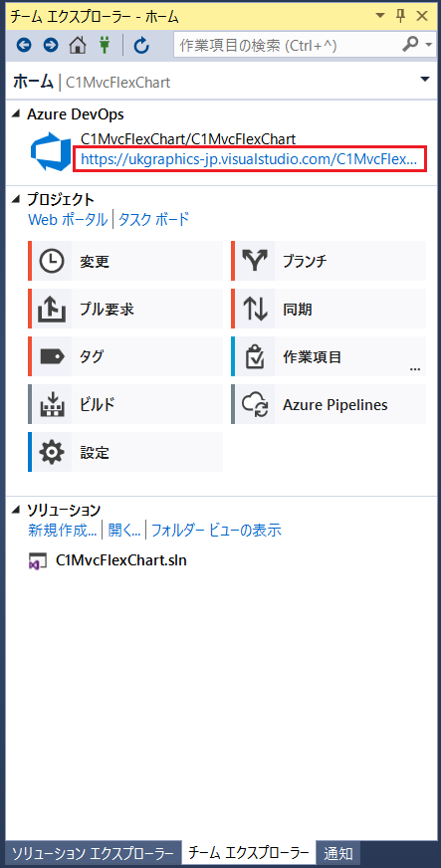This screenshot has width=441, height=868.
Task: Open the ビルド tile
Action: click(125, 405)
